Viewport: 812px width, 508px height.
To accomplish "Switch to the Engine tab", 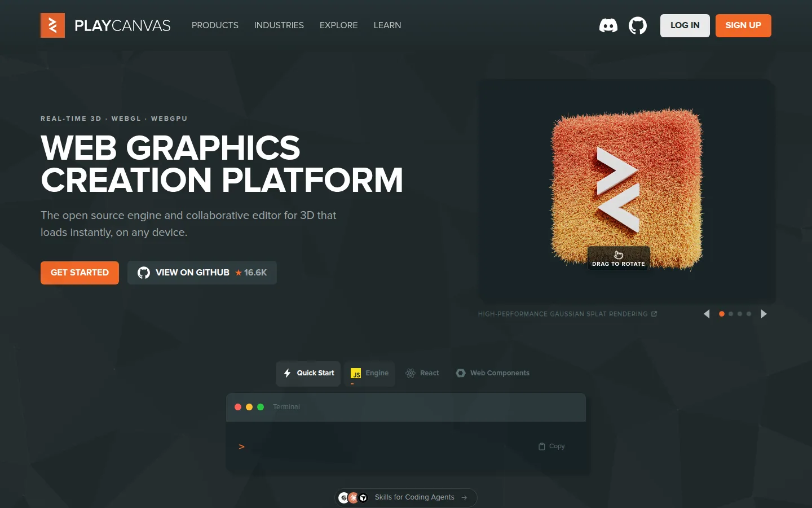I will [369, 373].
